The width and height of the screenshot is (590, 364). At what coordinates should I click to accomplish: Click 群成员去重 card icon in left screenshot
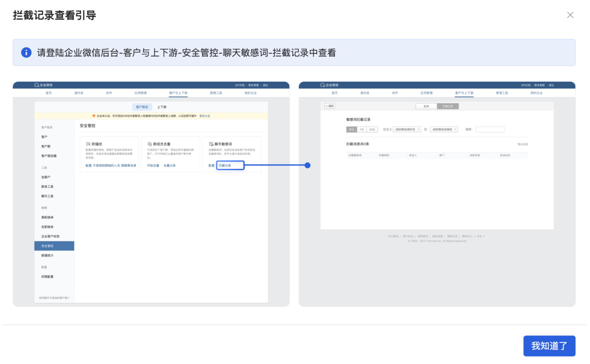pyautogui.click(x=150, y=144)
